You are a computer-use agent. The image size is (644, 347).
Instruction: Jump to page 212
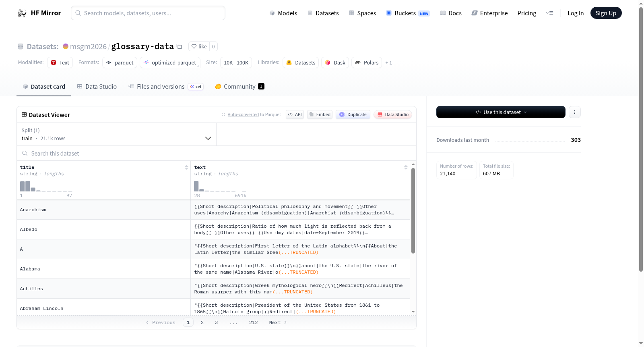(253, 322)
